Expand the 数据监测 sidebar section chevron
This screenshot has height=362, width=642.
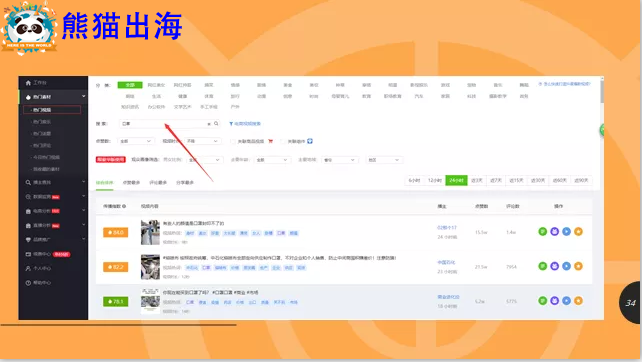point(84,196)
